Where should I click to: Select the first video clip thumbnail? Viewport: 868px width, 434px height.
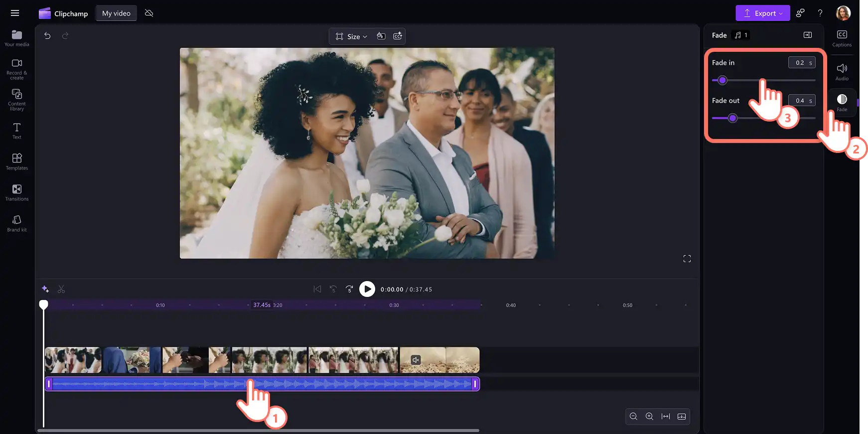73,360
